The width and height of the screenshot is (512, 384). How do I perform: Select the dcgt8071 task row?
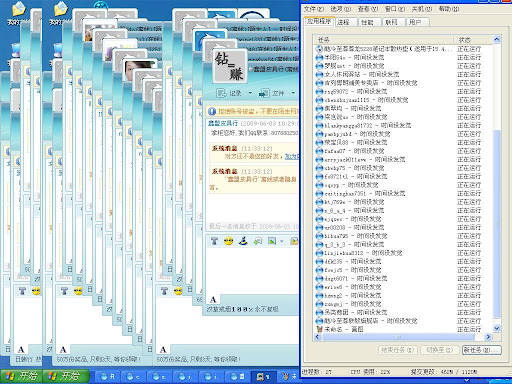(403, 278)
